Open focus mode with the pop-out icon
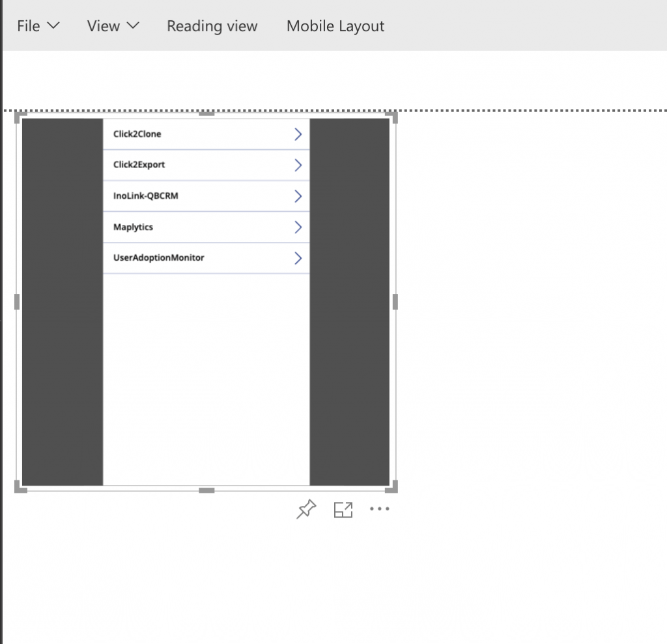This screenshot has width=667, height=644. tap(343, 510)
